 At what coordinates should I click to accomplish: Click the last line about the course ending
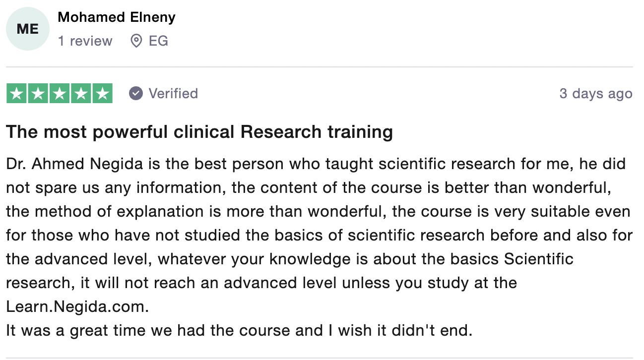[x=239, y=330]
